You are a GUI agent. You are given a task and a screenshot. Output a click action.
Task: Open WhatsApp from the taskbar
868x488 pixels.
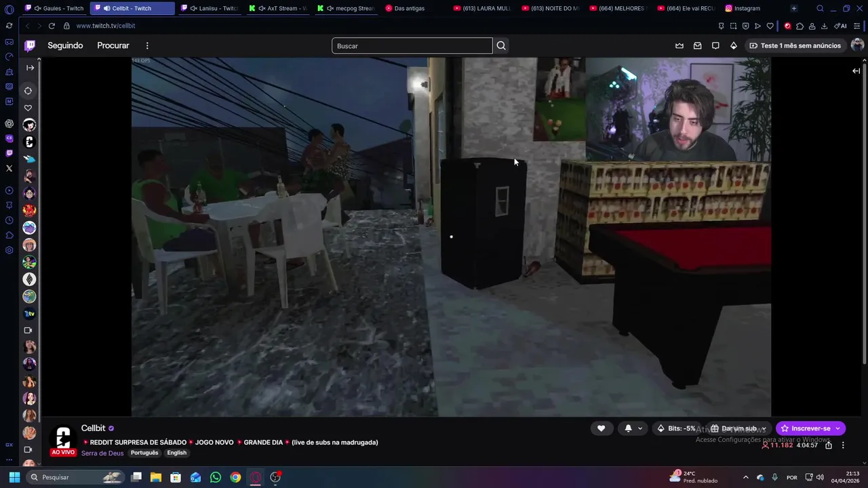[x=216, y=477]
